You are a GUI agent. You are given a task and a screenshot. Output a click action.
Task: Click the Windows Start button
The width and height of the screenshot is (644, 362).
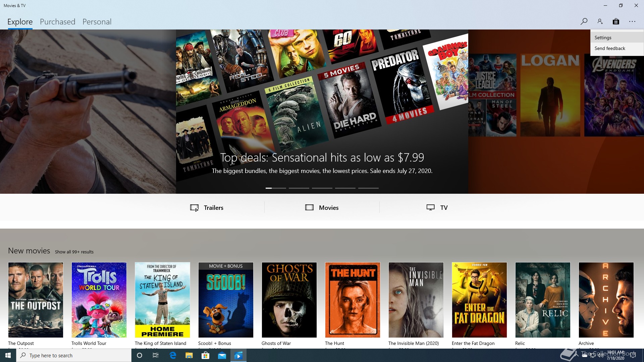pos(8,355)
